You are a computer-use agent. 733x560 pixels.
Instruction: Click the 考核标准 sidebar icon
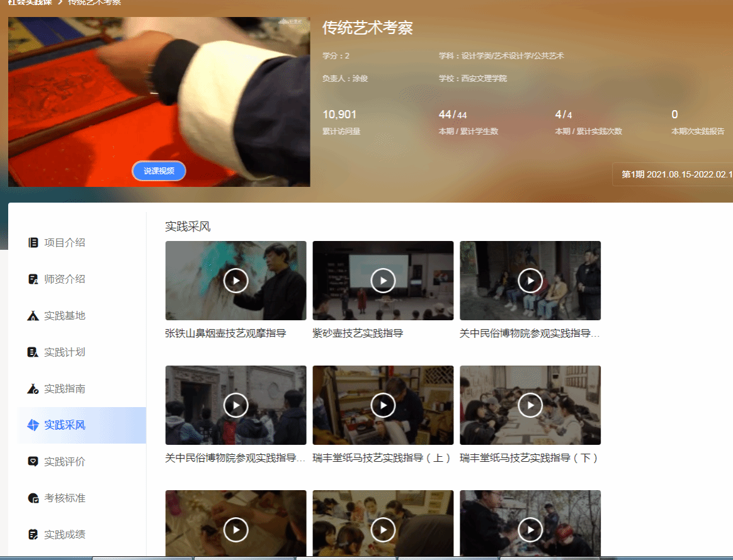(x=33, y=498)
